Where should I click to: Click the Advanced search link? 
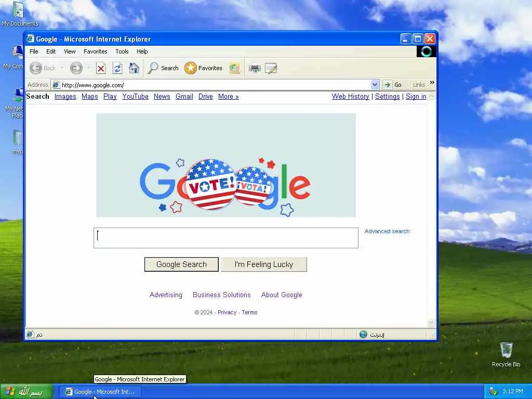[387, 231]
